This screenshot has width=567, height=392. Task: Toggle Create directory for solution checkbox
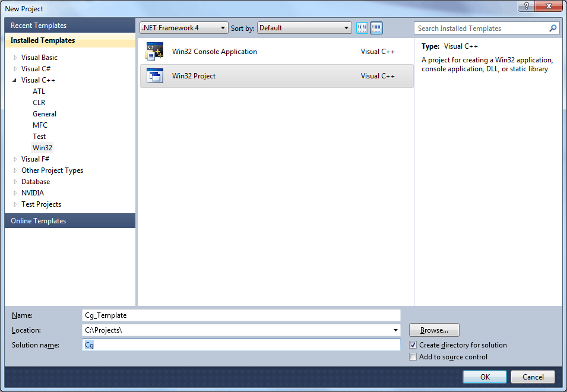(413, 345)
